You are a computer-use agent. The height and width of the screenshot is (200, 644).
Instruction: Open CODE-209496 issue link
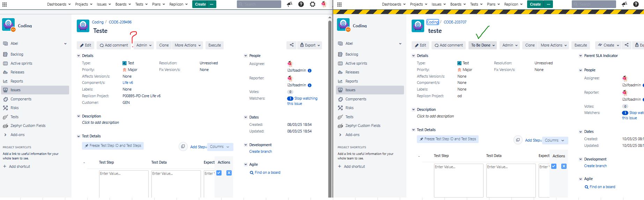click(120, 22)
